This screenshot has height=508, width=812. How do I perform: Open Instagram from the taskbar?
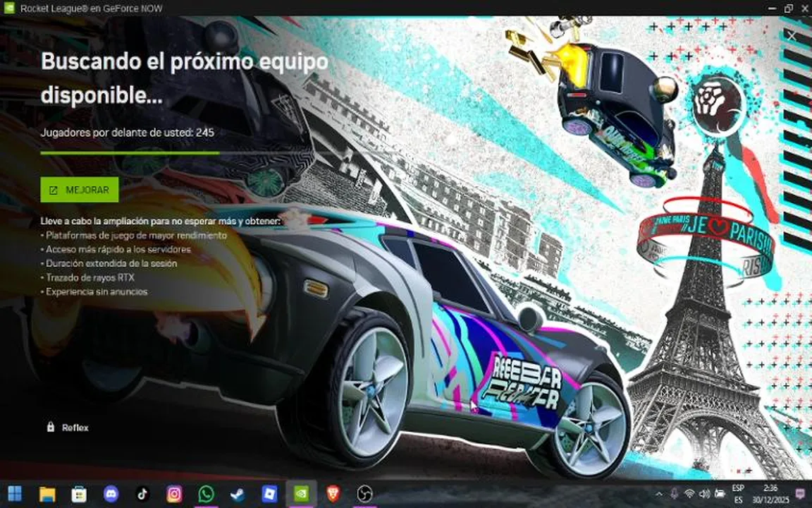pyautogui.click(x=174, y=494)
